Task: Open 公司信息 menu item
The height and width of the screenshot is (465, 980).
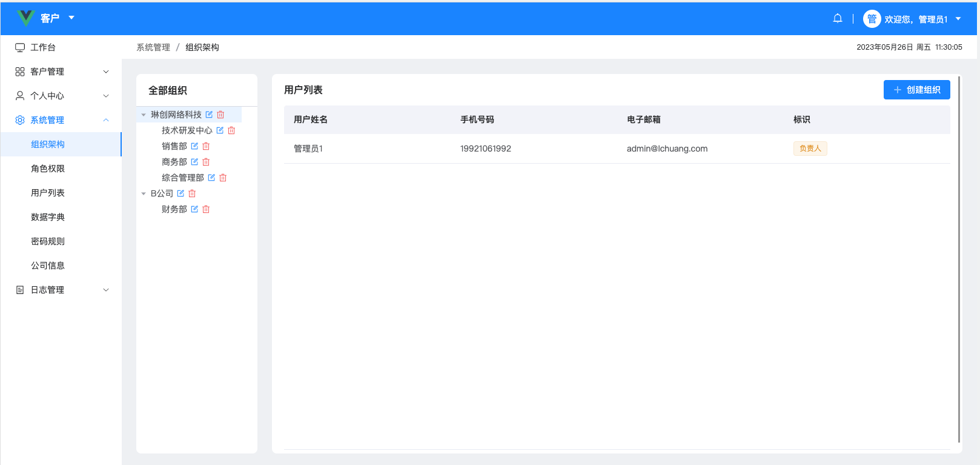Action: pos(61,266)
